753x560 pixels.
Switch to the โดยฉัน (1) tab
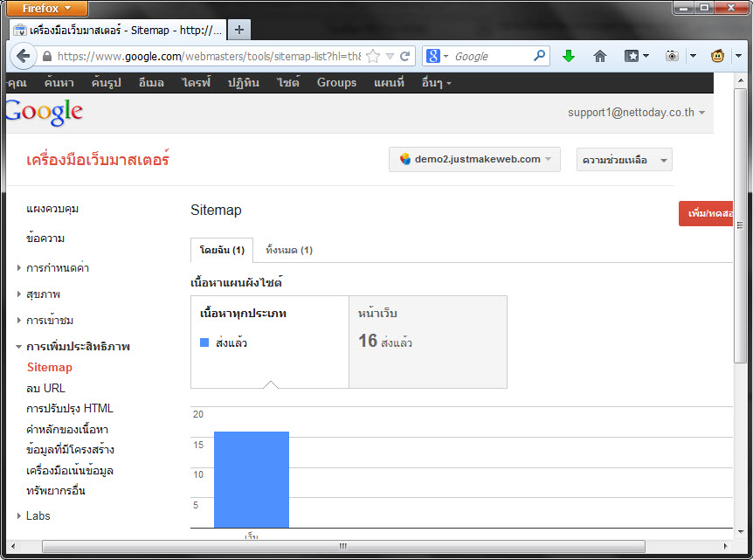(x=222, y=250)
